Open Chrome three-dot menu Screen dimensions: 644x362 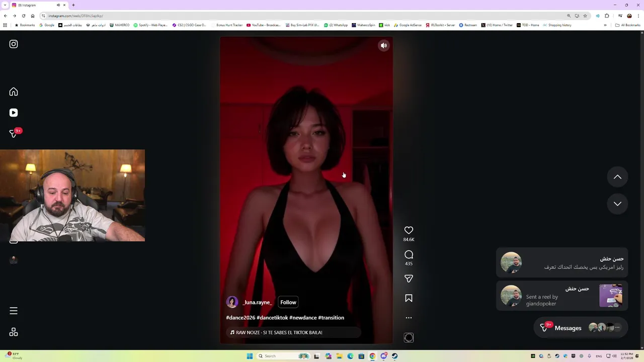coord(638,16)
